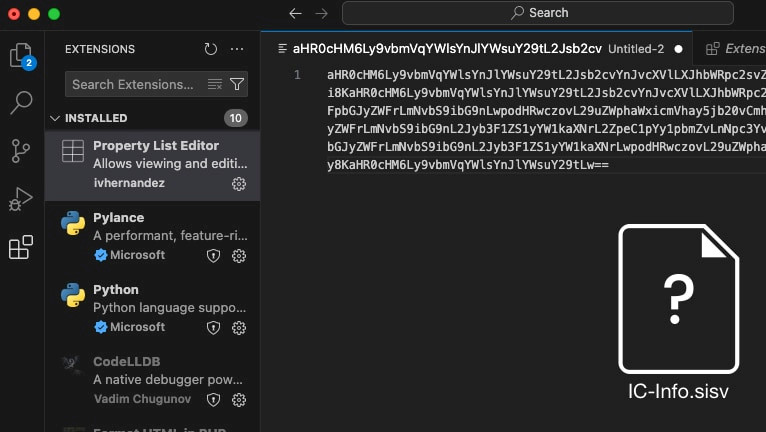Screen dimensions: 766x432
Task: Open manage gear for Property List Editor
Action: (239, 184)
